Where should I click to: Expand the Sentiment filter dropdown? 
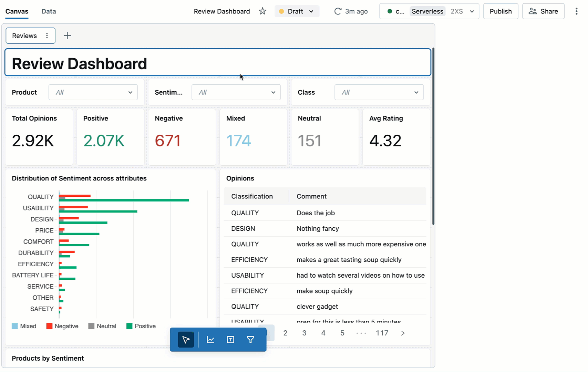236,92
